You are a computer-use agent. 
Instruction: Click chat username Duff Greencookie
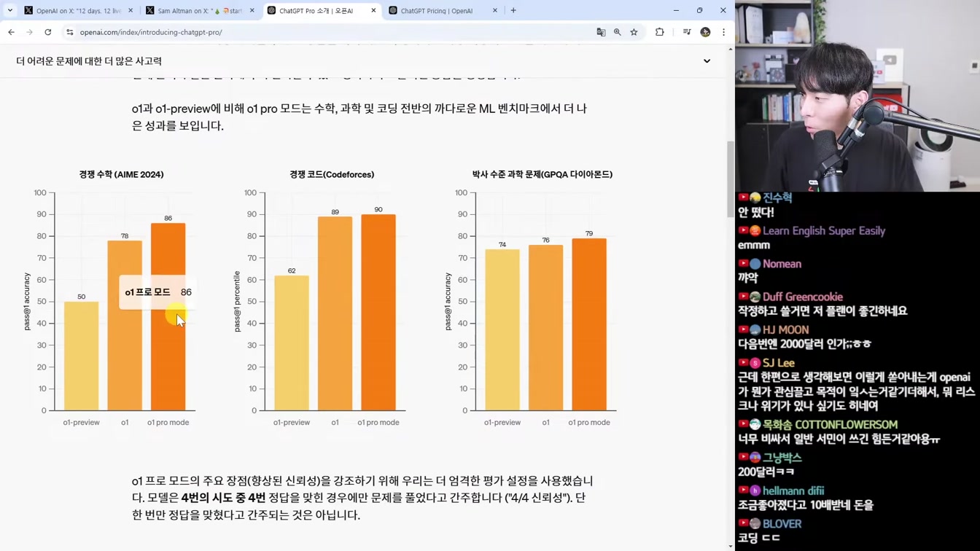pos(803,297)
